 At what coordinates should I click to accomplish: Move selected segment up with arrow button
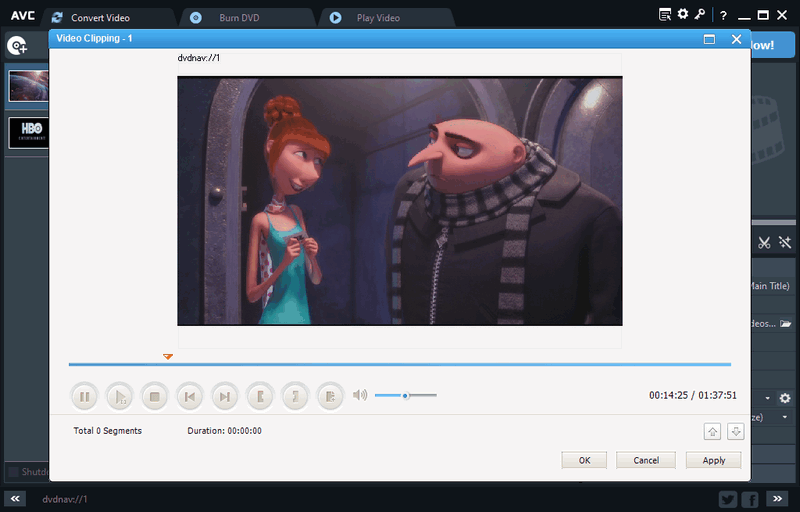point(712,431)
